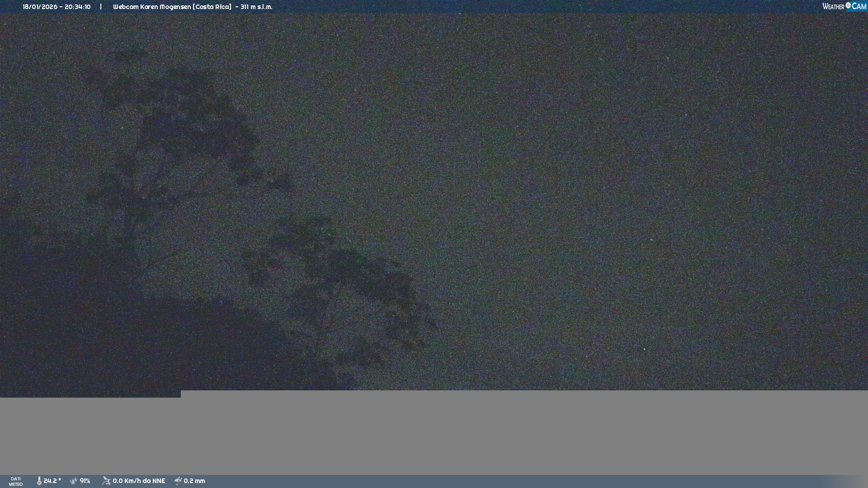Click the Webcam Karen Mogensen title
868x488 pixels.
coord(152,7)
